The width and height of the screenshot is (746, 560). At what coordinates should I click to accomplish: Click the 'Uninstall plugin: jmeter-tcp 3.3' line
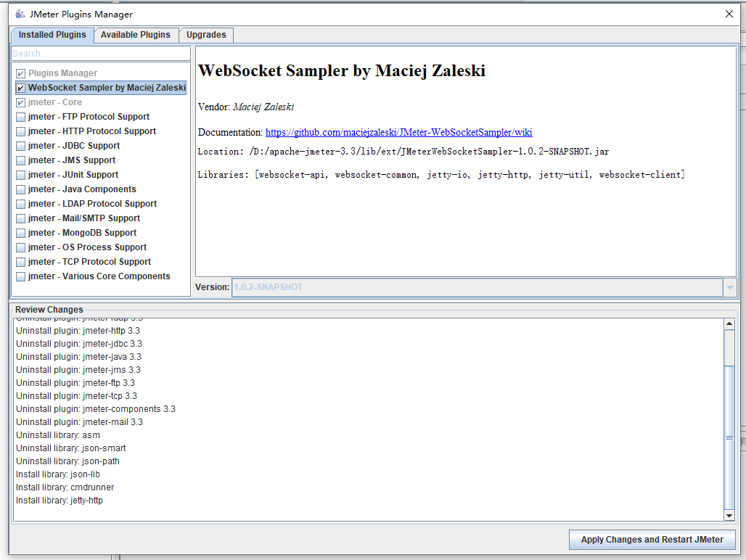coord(77,396)
